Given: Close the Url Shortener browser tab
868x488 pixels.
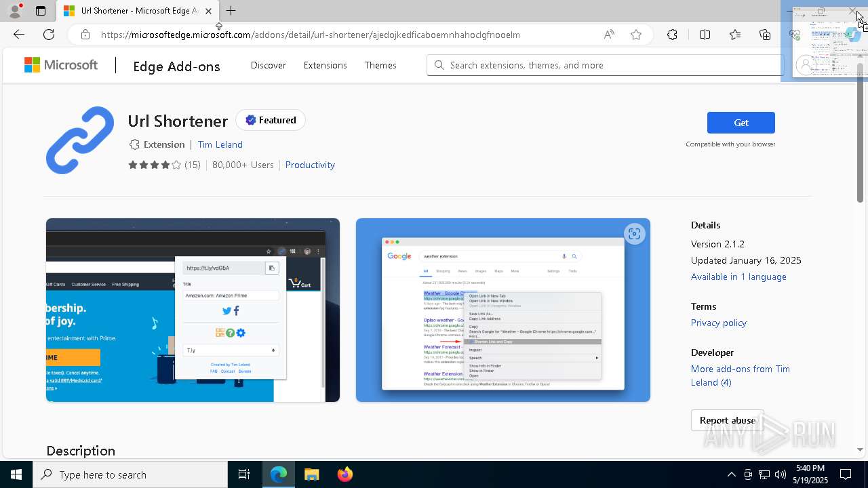Looking at the screenshot, I should 208,11.
